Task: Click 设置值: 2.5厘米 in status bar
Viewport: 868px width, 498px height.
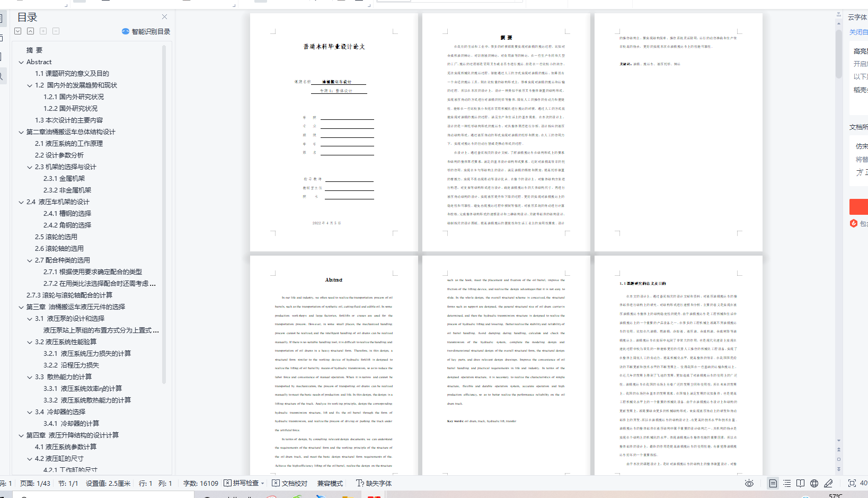Action: 108,483
